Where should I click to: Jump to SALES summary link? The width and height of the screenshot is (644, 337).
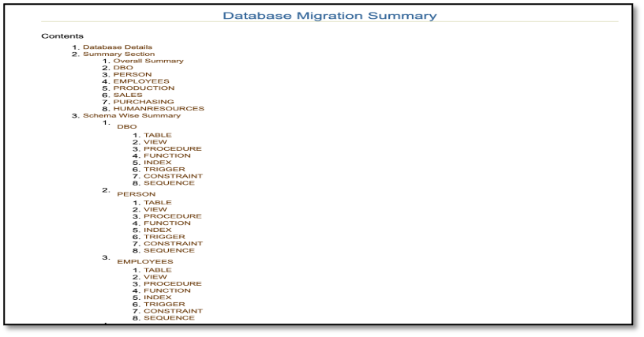point(128,95)
